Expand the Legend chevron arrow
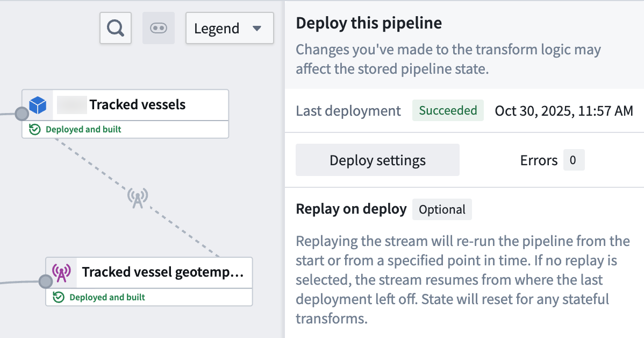 pos(257,28)
